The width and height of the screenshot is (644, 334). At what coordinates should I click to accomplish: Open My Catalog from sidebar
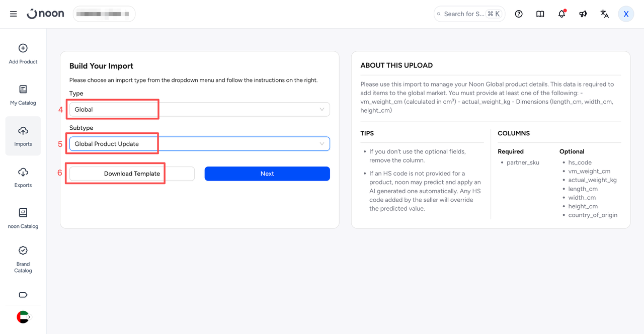23,96
